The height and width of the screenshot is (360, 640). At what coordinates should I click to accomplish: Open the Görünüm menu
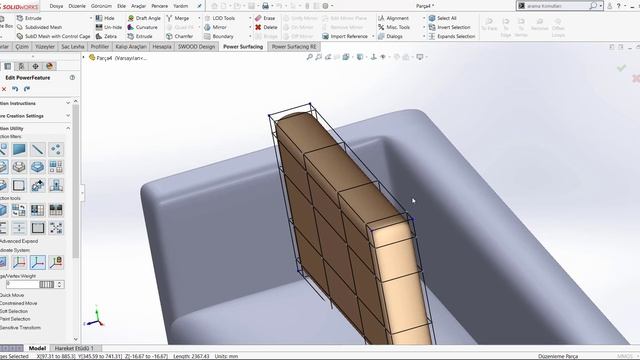101,6
